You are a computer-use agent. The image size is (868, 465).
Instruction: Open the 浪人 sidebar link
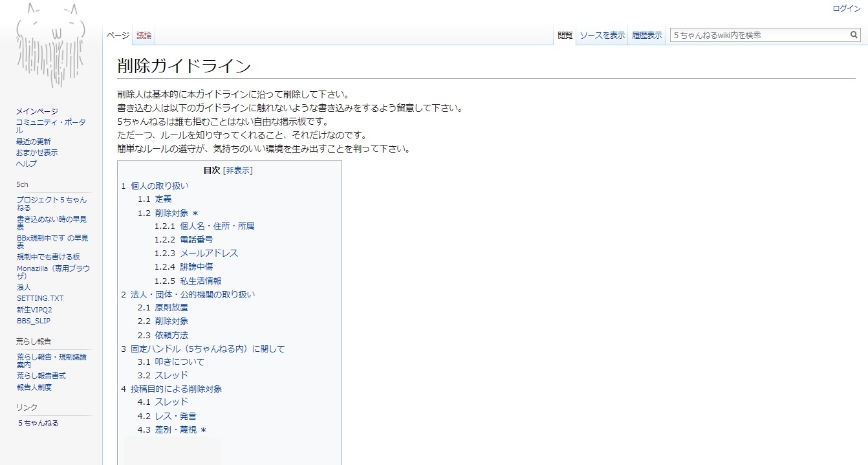click(24, 287)
